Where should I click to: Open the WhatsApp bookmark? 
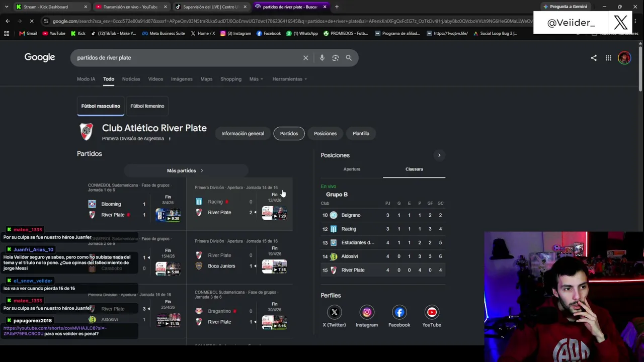click(303, 34)
